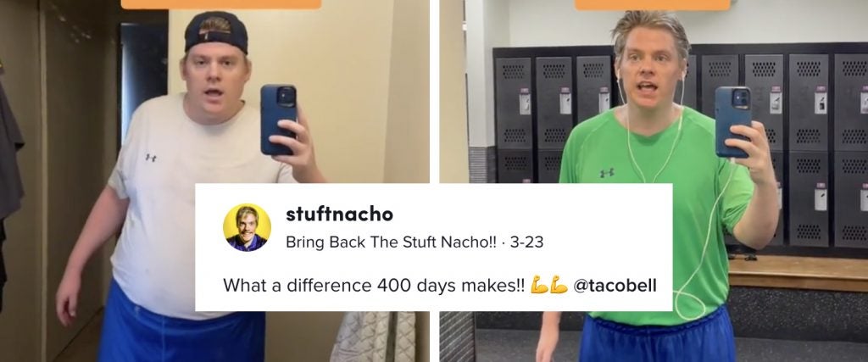Open the left photo with white shirt
This screenshot has width=868, height=362.
(x=214, y=181)
